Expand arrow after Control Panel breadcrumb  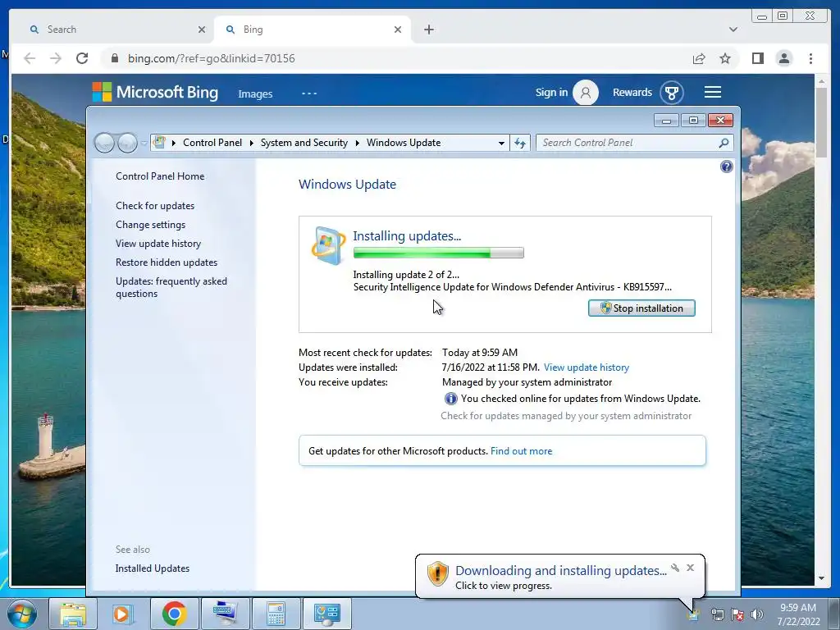(251, 143)
